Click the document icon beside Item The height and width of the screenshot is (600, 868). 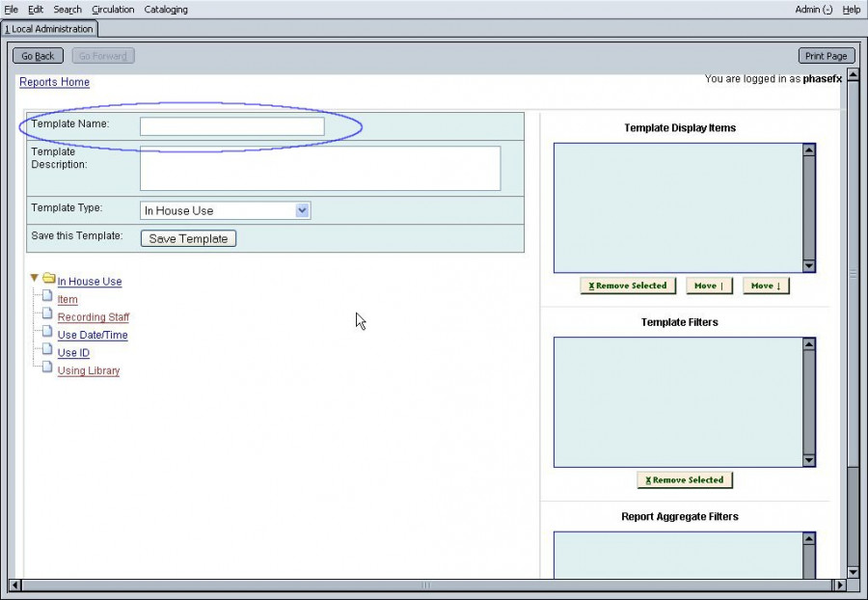(x=47, y=297)
